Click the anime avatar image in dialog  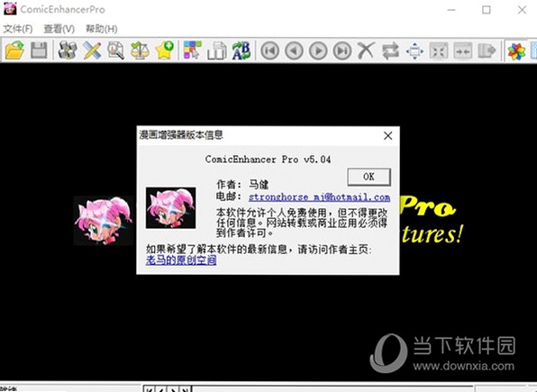tap(171, 207)
